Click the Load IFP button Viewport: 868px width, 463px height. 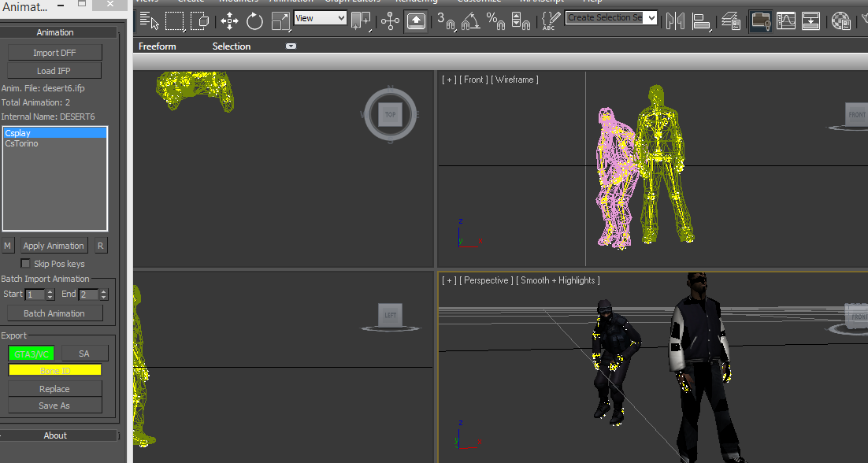[54, 70]
